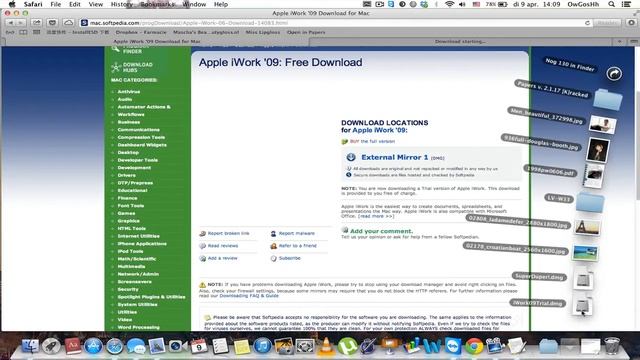Open SuperDuper!.dmg in Downloads stack

pyautogui.click(x=583, y=280)
